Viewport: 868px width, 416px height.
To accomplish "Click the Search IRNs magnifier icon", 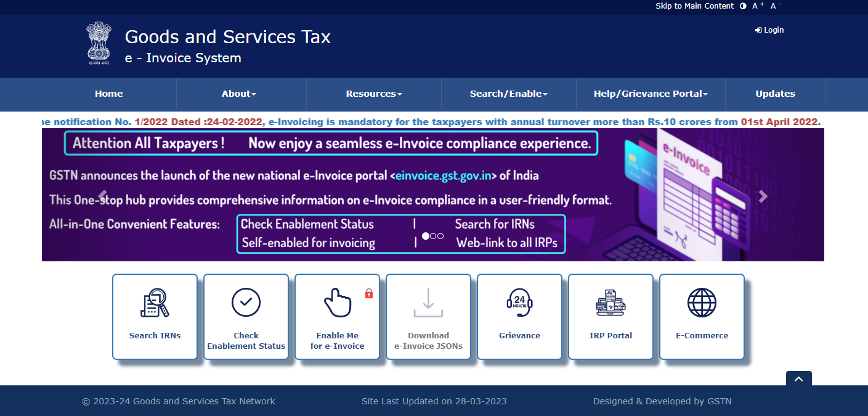I will click(155, 303).
